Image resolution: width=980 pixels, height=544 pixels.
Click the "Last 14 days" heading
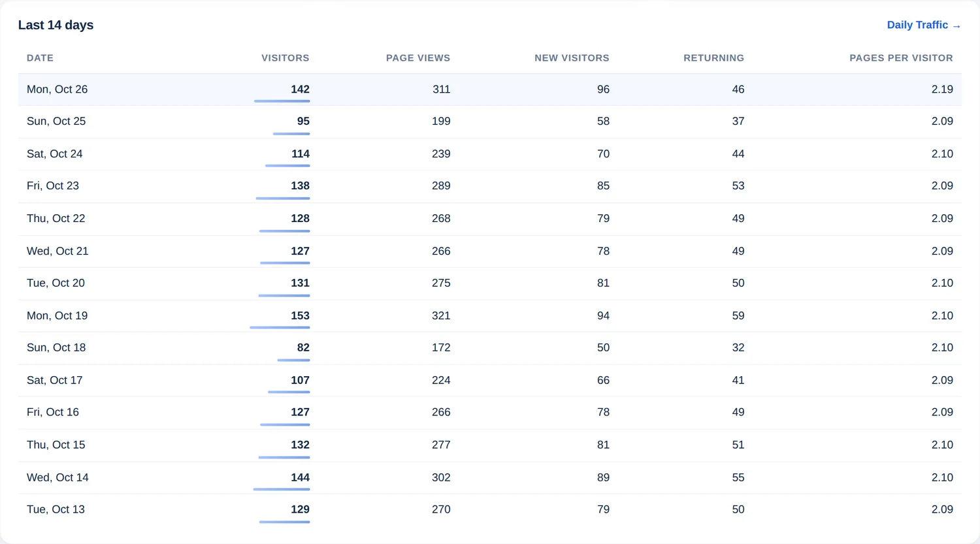tap(56, 25)
